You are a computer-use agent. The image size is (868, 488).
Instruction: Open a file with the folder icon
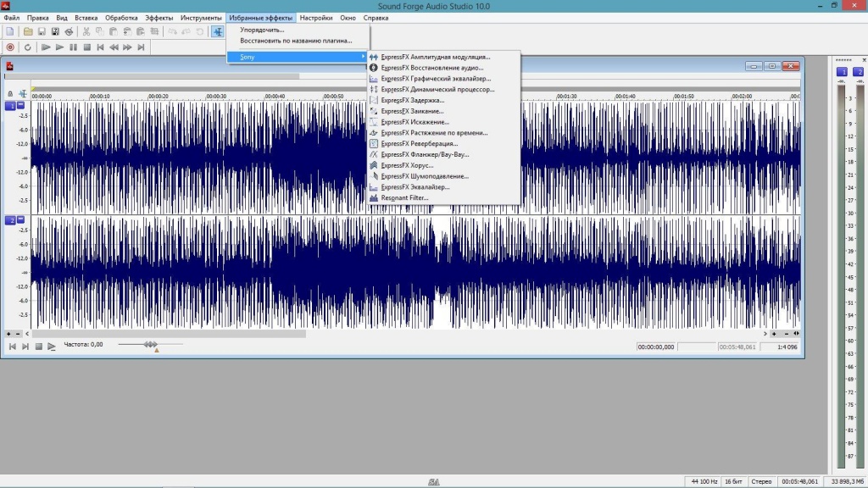coord(28,31)
